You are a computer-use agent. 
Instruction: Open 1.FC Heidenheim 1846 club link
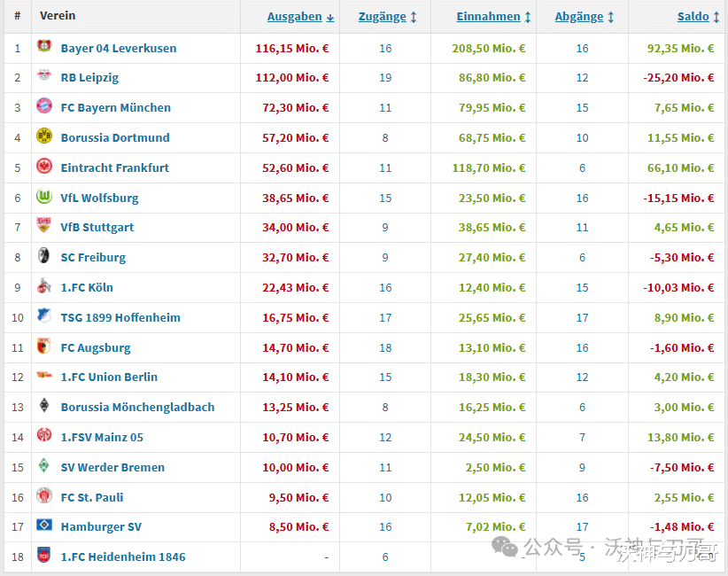123,557
